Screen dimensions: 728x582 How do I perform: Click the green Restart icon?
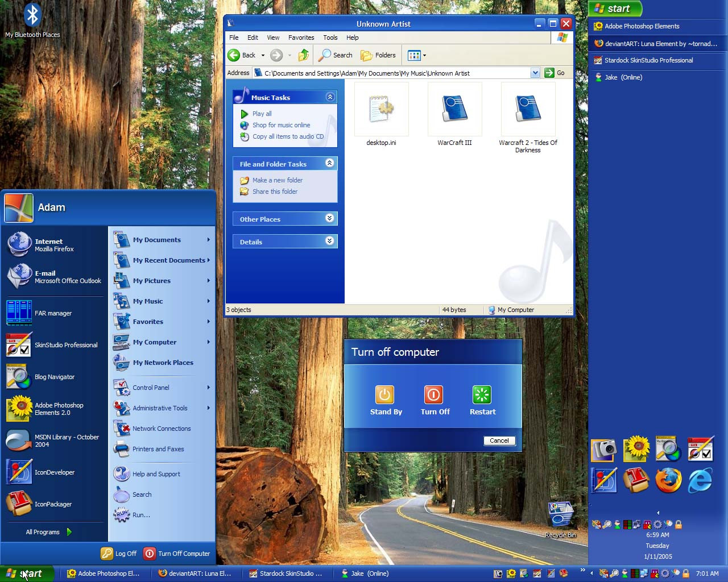[x=482, y=394]
